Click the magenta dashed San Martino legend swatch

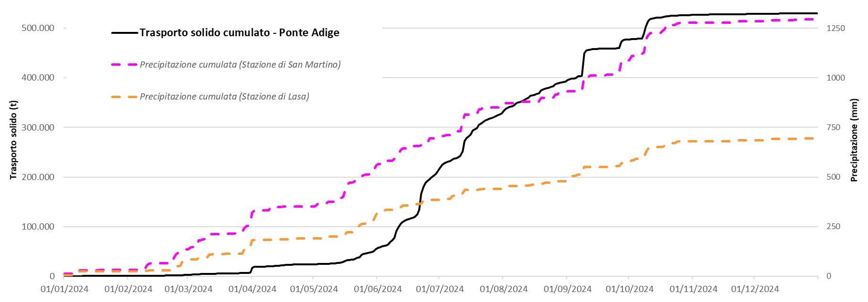point(124,65)
